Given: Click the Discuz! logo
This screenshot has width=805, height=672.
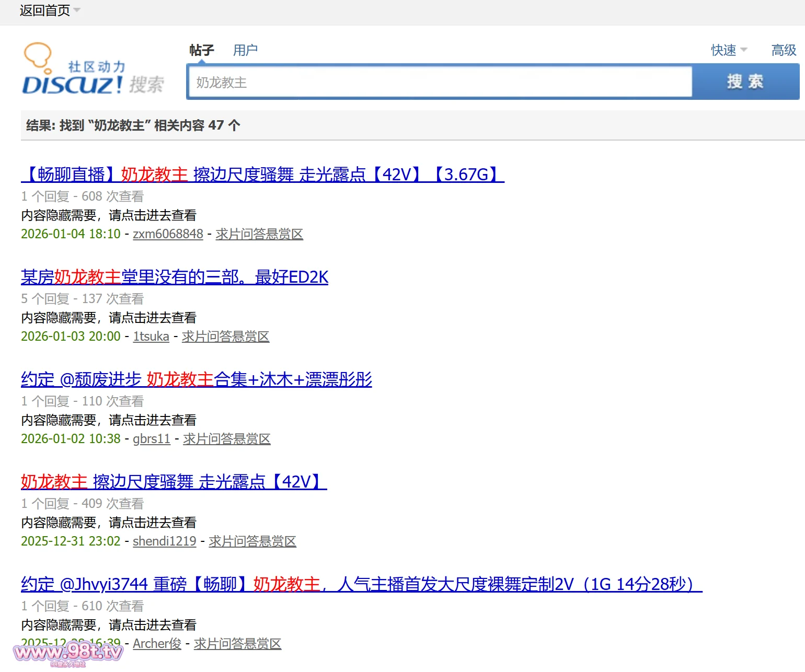Looking at the screenshot, I should click(93, 71).
